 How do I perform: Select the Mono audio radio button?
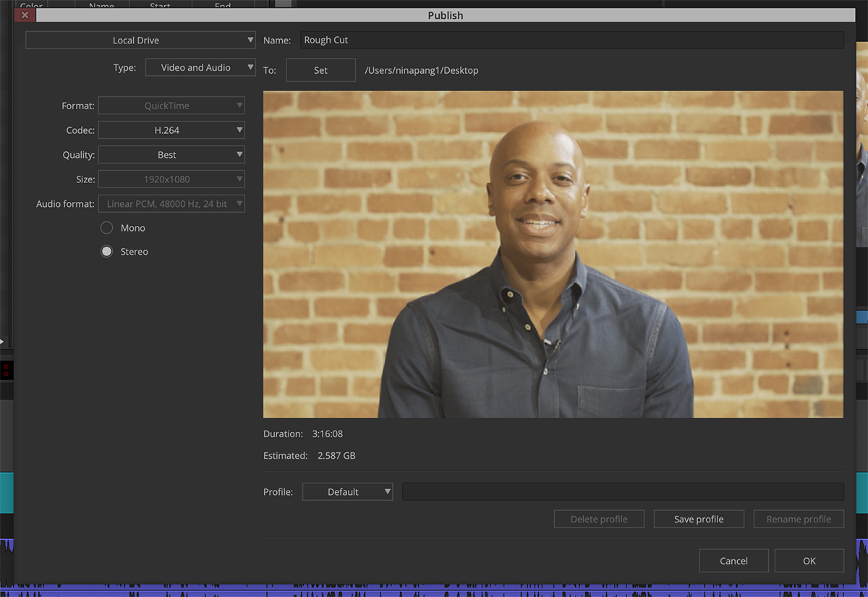(x=106, y=227)
